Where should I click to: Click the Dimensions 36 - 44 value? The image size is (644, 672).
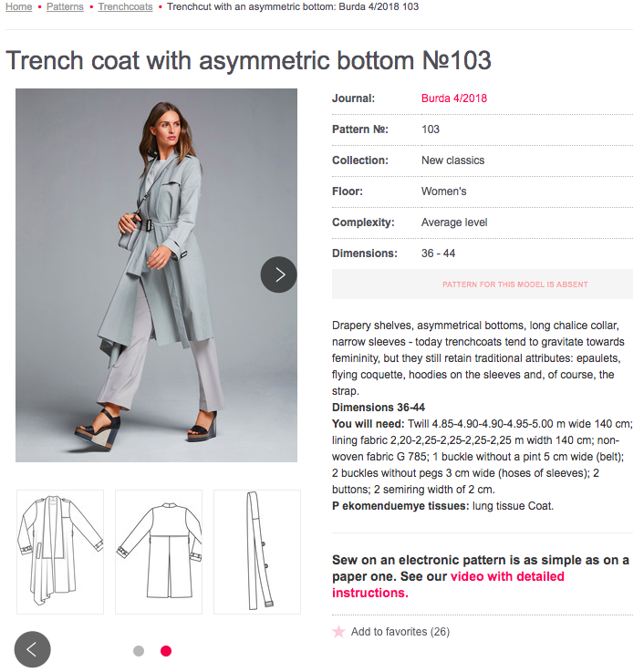[x=438, y=253]
